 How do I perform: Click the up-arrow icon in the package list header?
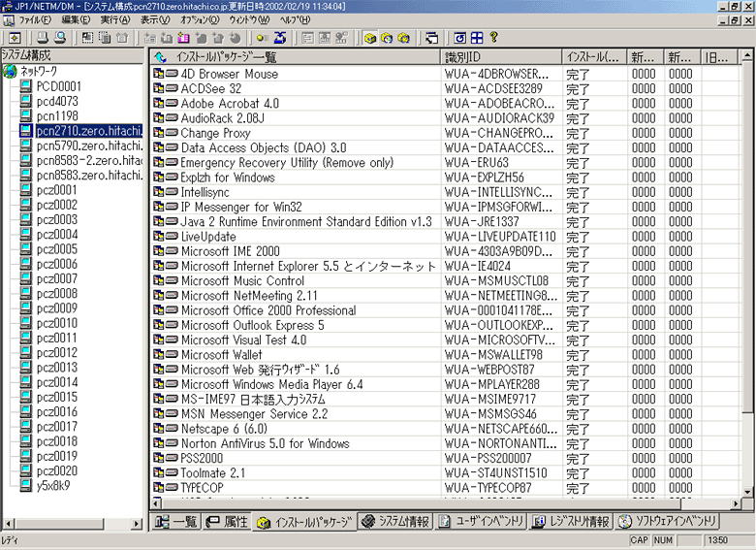coord(162,58)
